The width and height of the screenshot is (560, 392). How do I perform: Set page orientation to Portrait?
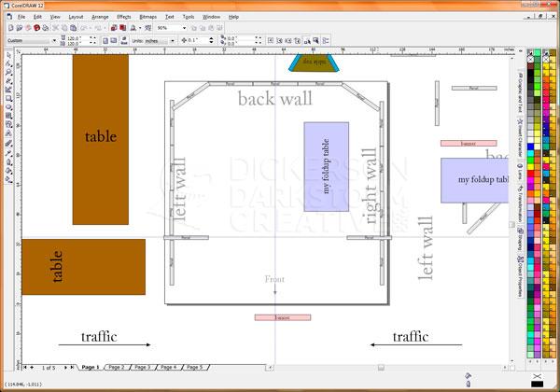[105, 41]
